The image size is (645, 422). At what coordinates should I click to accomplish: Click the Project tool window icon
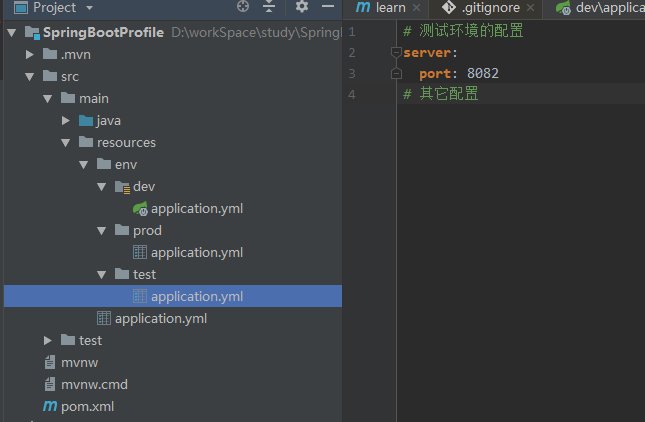pyautogui.click(x=21, y=7)
